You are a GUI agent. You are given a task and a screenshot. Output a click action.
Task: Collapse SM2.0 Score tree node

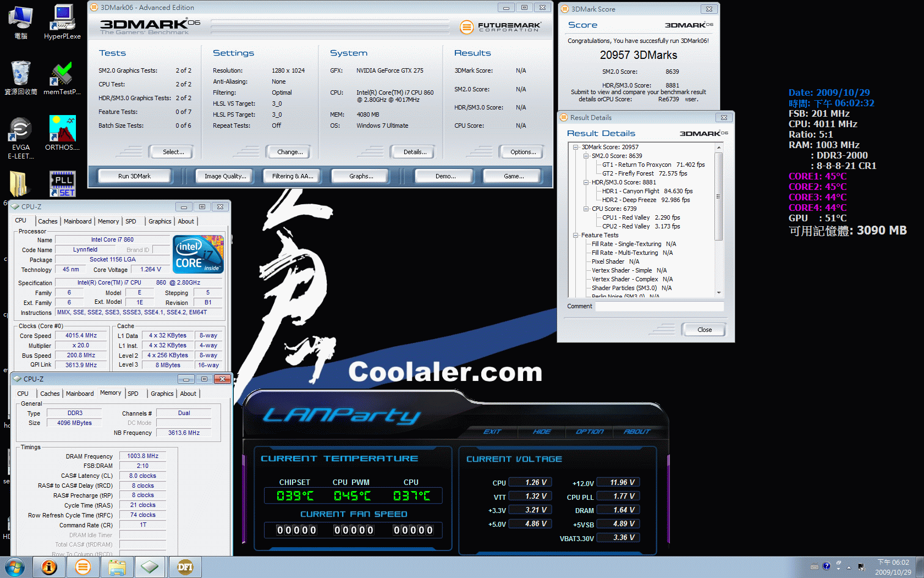[586, 156]
